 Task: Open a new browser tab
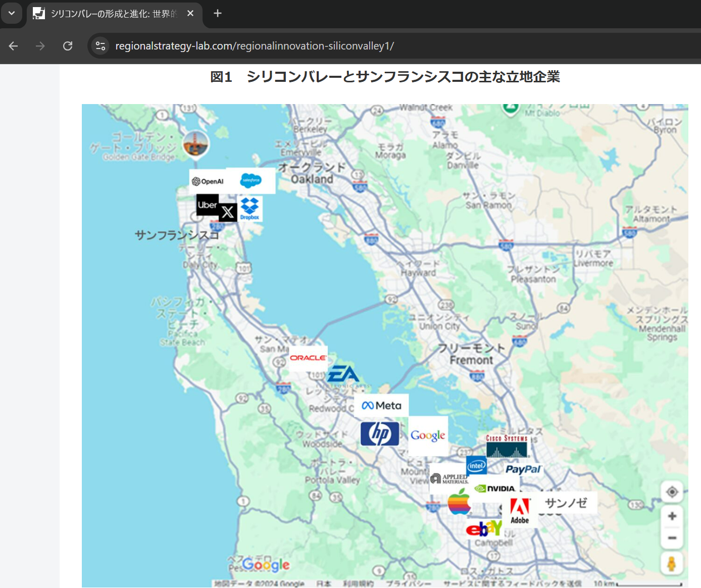click(218, 14)
